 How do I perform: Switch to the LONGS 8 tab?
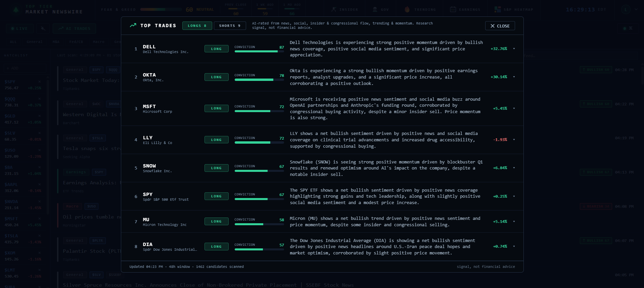coord(197,26)
